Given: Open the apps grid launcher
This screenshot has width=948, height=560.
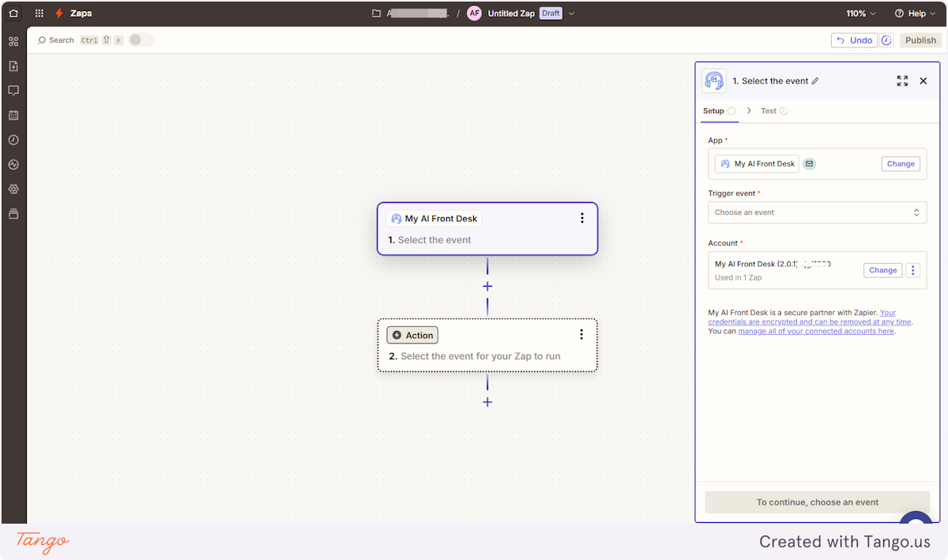Looking at the screenshot, I should coord(39,13).
